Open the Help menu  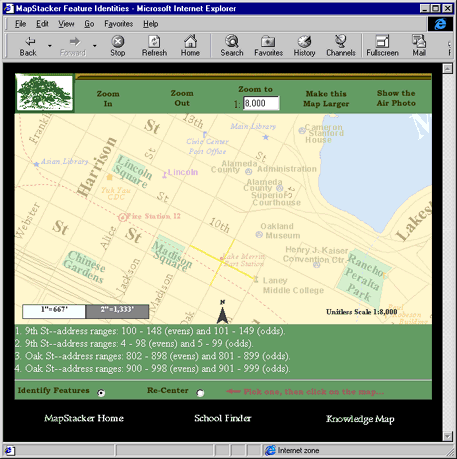151,24
